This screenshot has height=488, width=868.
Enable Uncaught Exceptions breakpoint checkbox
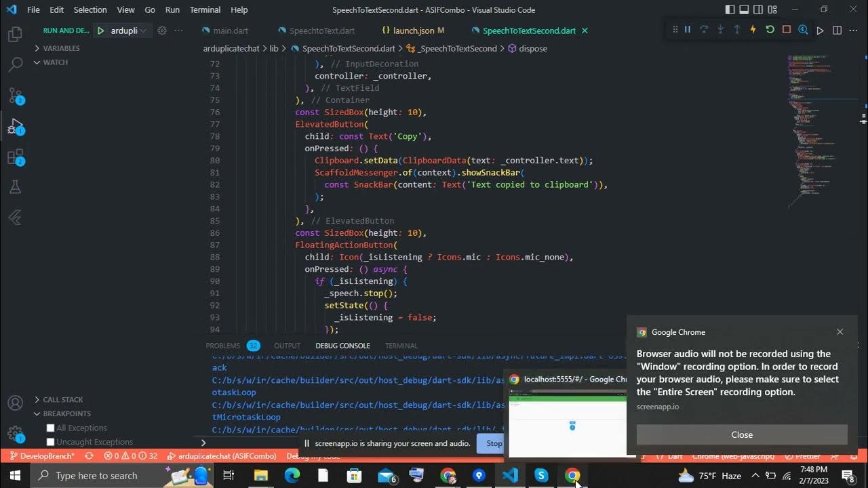coord(50,442)
